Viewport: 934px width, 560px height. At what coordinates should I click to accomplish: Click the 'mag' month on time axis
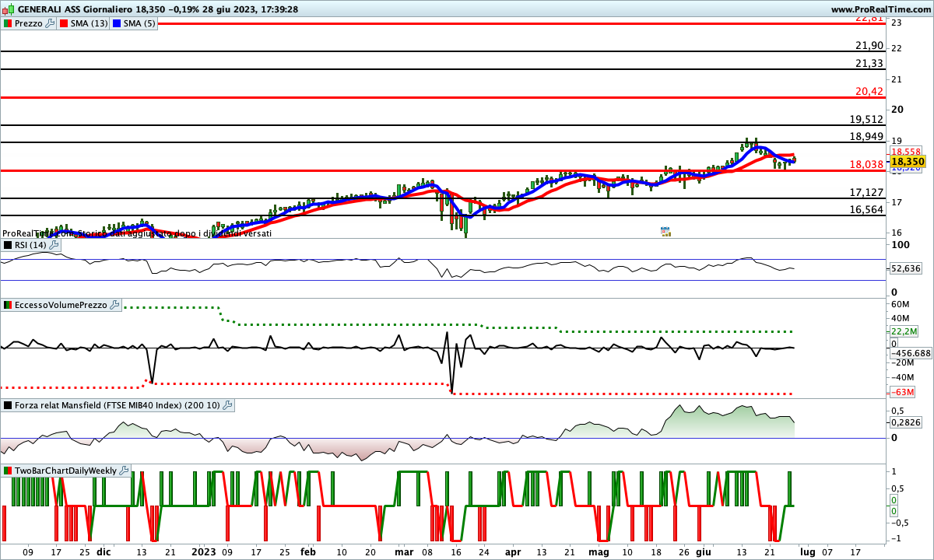point(598,551)
